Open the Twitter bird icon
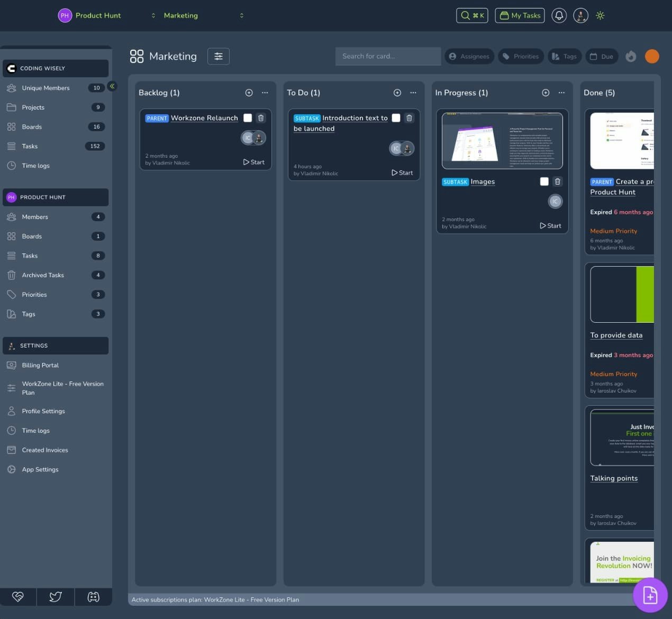The width and height of the screenshot is (672, 619). click(56, 597)
